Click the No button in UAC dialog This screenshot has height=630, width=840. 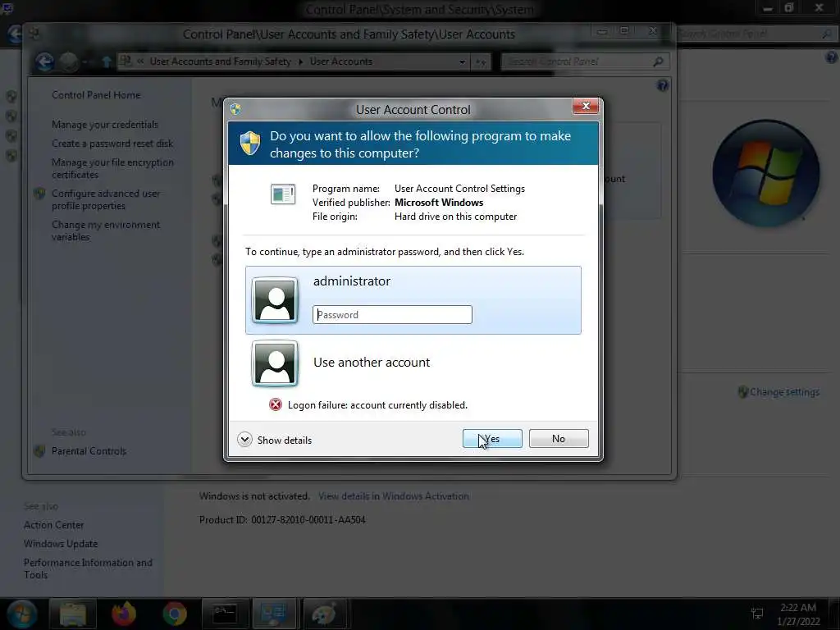pos(558,438)
